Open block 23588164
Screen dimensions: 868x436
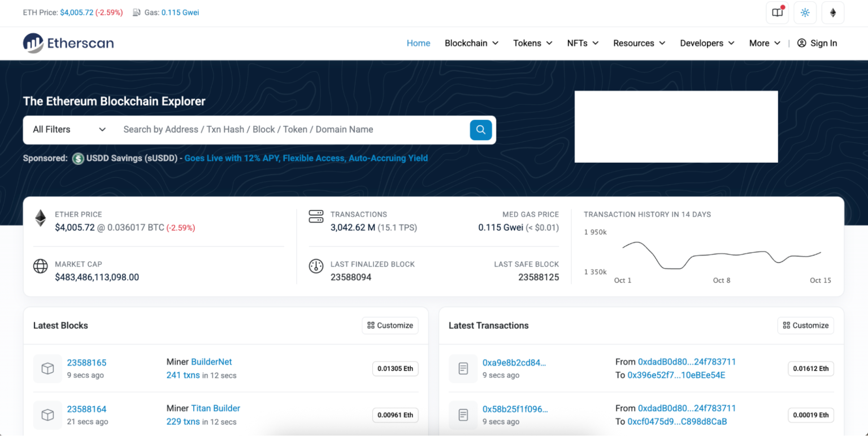coord(86,409)
